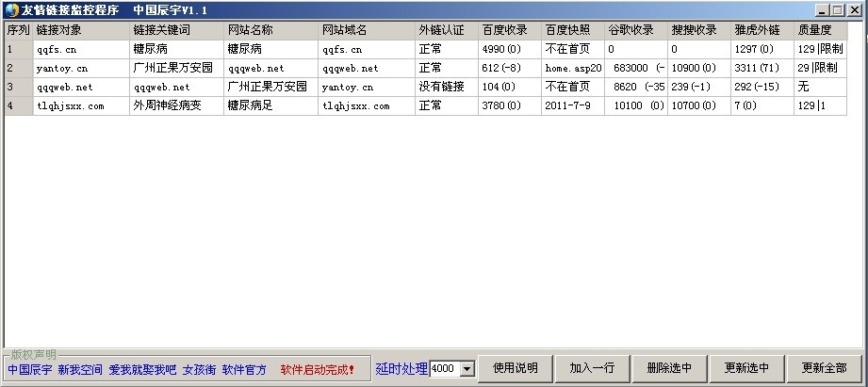Image resolution: width=868 pixels, height=387 pixels.
Task: Click qqfs.cn in 链接对象 column
Action: click(x=81, y=49)
